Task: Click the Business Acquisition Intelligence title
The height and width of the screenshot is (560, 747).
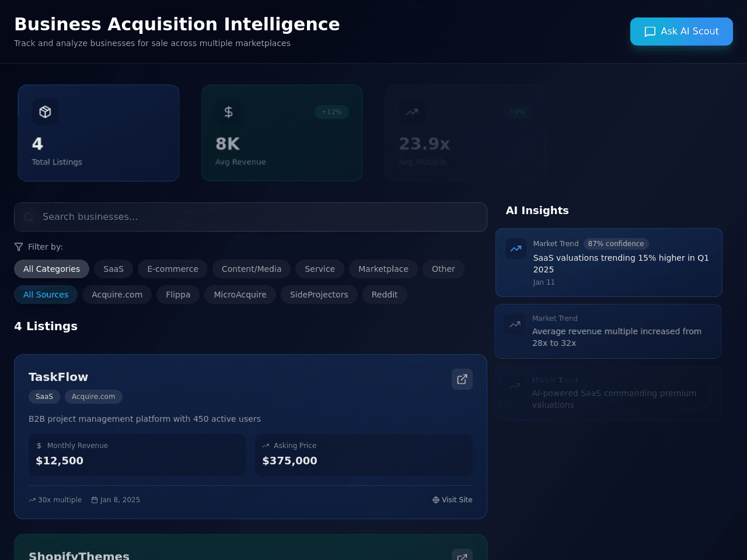Action: 177,24
